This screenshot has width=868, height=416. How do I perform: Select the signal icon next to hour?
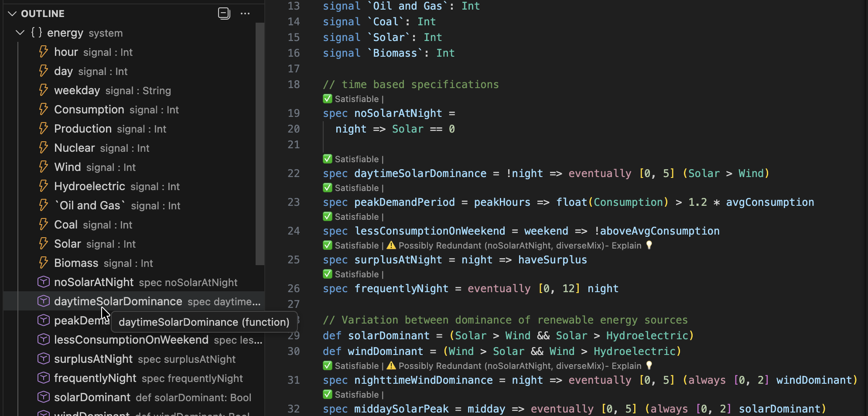pyautogui.click(x=43, y=52)
